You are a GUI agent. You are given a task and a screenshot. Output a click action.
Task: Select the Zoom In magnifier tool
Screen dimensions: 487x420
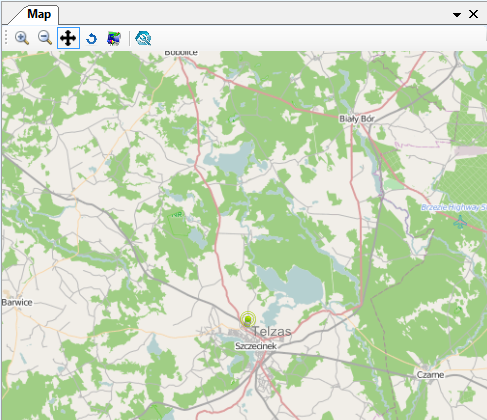(22, 38)
